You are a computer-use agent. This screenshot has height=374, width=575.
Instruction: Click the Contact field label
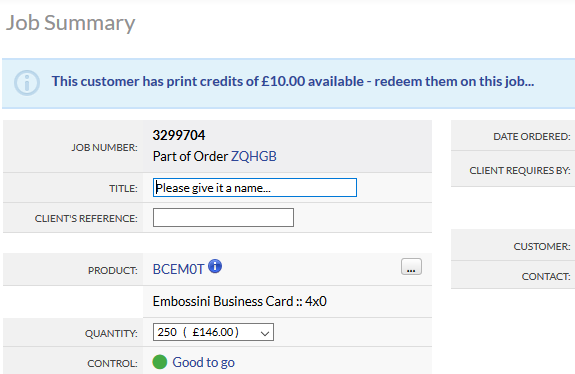tap(546, 276)
